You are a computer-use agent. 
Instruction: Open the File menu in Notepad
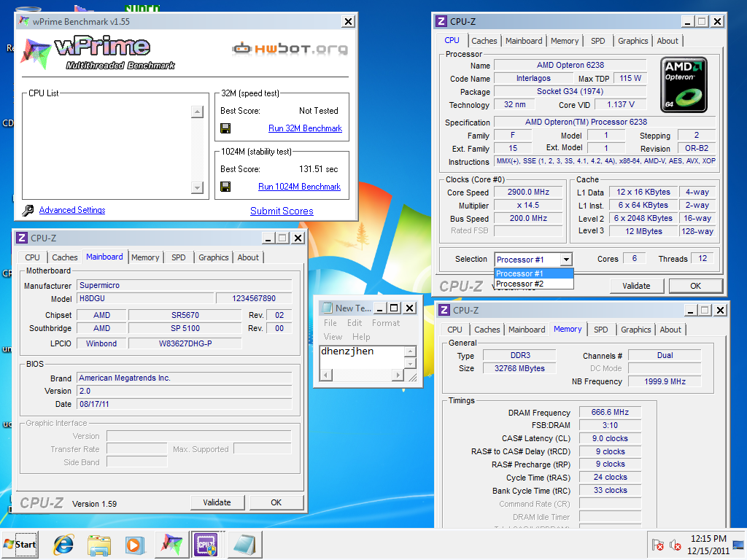[330, 323]
